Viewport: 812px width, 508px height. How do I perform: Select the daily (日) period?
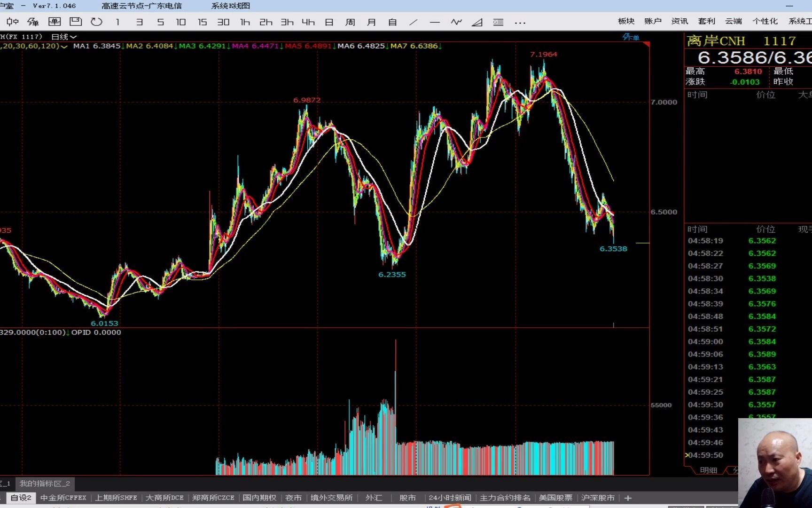pyautogui.click(x=329, y=22)
